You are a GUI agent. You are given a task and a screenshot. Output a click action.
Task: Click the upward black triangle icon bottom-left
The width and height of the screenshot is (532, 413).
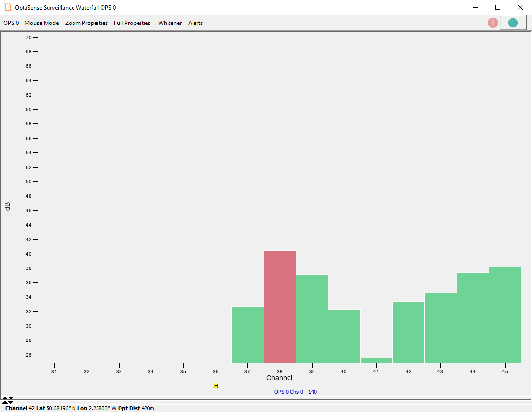coord(4,399)
